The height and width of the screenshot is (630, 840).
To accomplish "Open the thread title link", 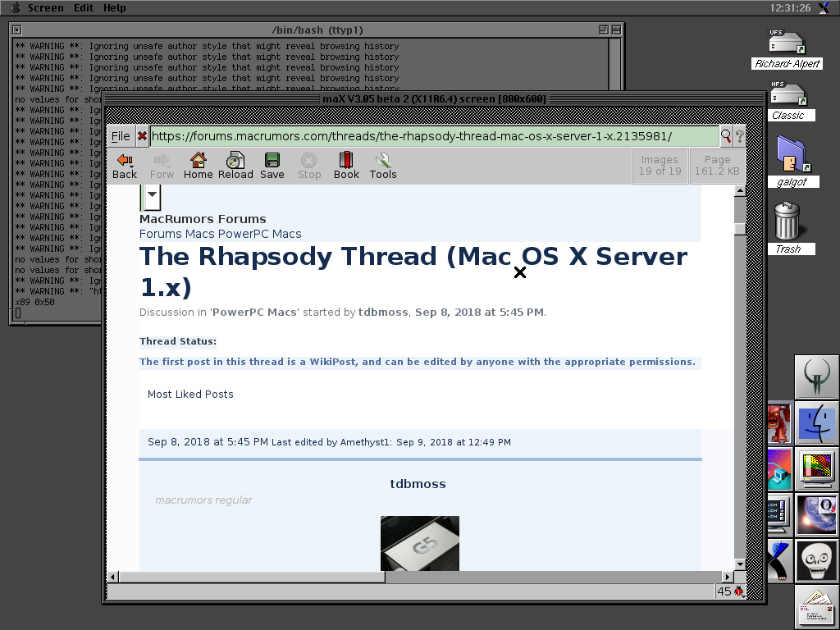I will (x=413, y=272).
